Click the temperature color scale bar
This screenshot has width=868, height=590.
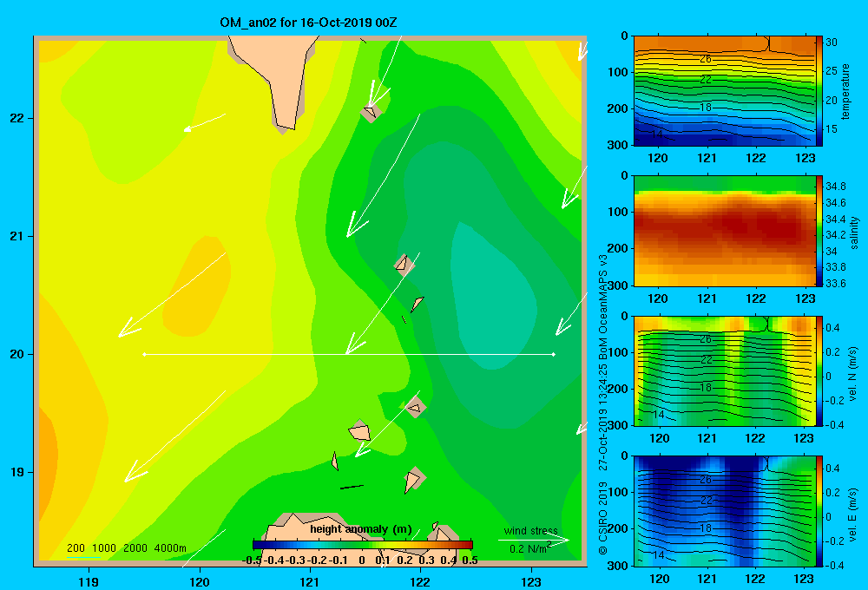point(819,91)
